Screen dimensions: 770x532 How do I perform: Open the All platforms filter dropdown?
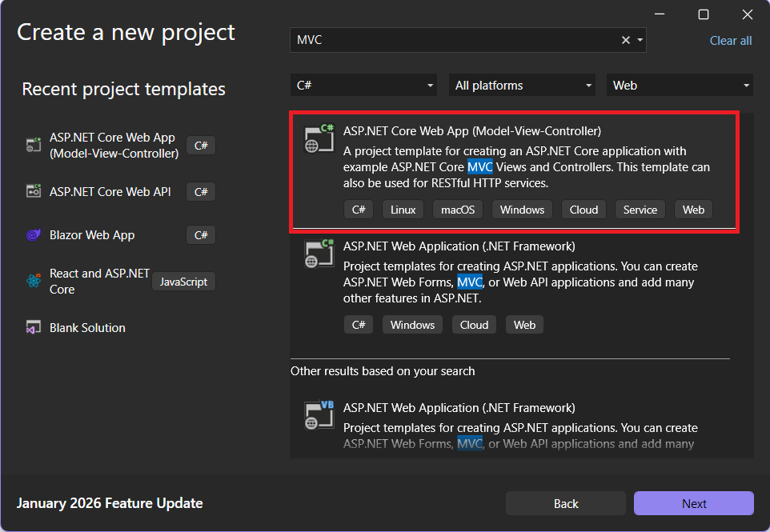[523, 85]
